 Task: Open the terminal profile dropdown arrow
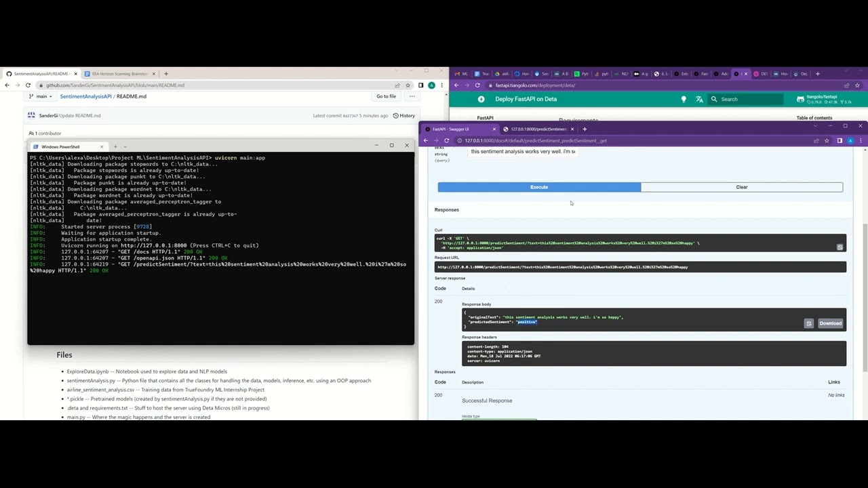click(x=125, y=146)
